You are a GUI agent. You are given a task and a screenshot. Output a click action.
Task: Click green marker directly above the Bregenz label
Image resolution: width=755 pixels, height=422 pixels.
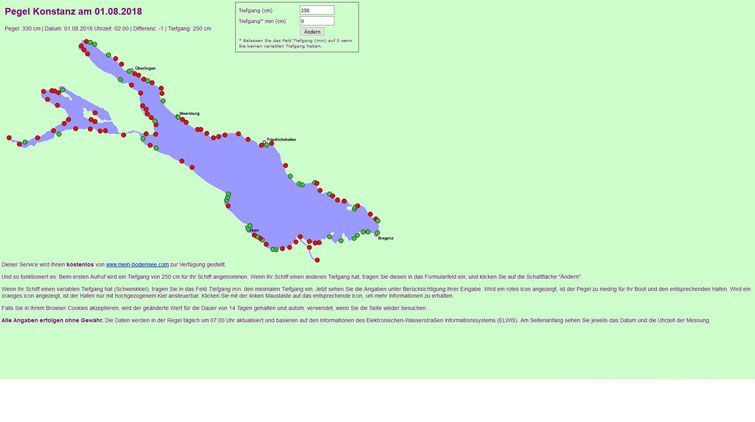[x=377, y=233]
